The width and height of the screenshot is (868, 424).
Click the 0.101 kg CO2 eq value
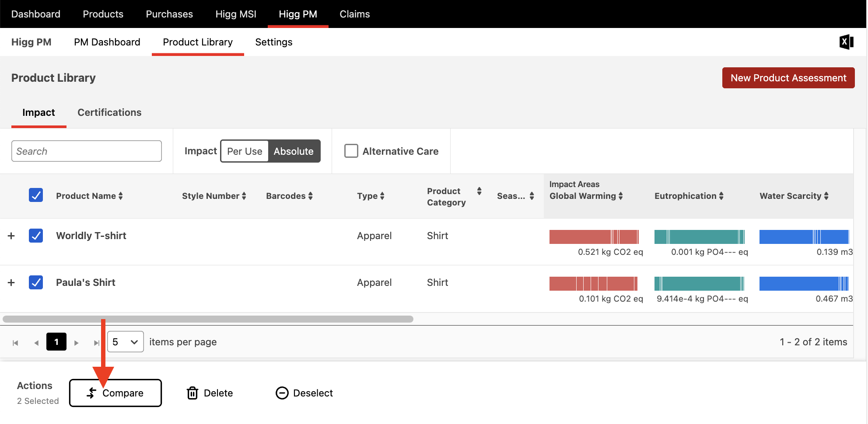611,299
